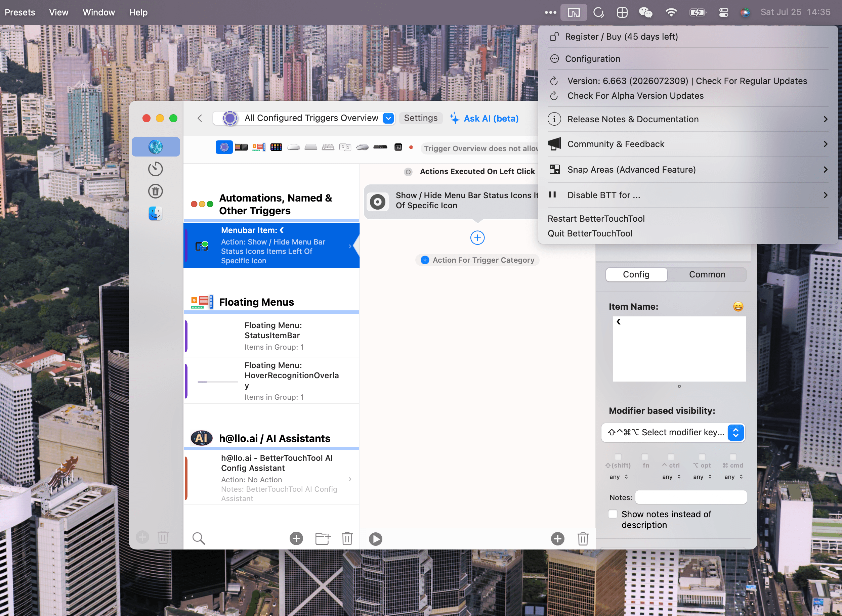
Task: Open the Select modifier key dropdown
Action: tap(673, 433)
